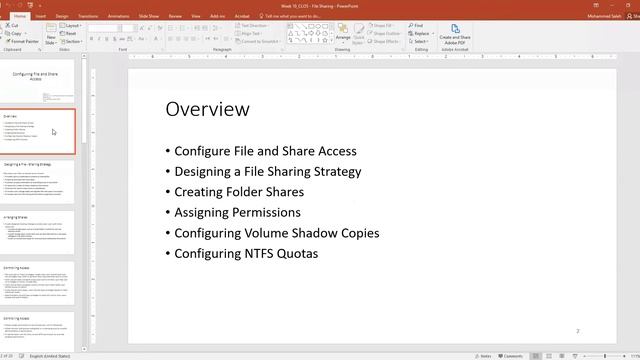Click Center alignment in Paragraph group

(178, 39)
